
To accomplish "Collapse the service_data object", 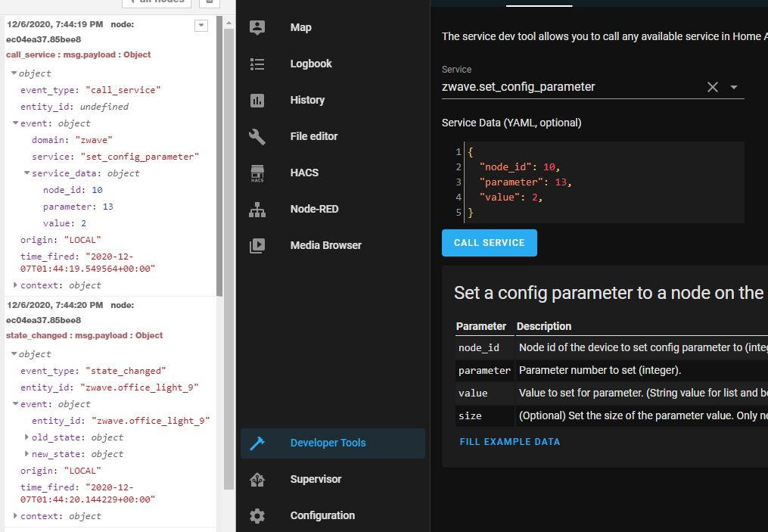I will (x=27, y=173).
